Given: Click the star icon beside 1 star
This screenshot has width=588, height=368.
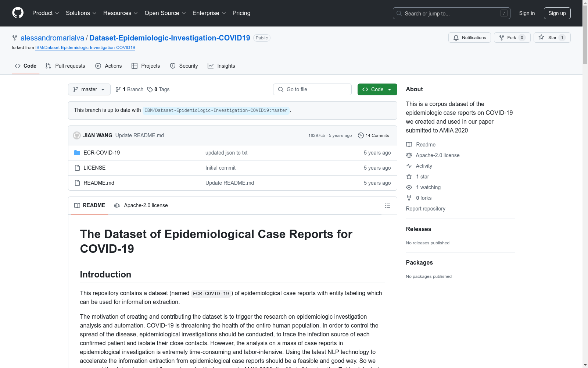Looking at the screenshot, I should (409, 177).
